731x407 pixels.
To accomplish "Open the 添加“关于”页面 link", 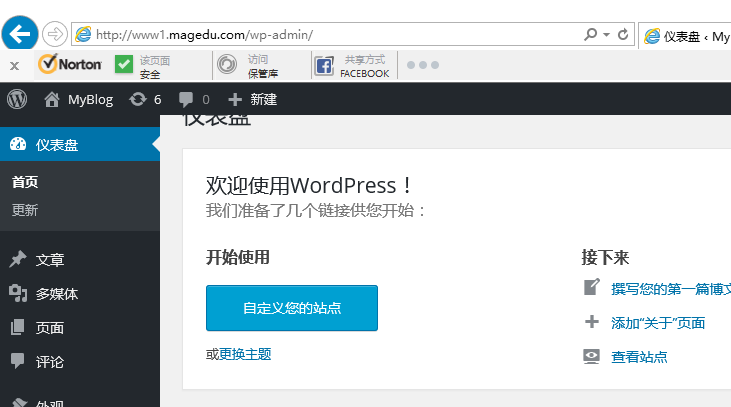I will click(658, 323).
